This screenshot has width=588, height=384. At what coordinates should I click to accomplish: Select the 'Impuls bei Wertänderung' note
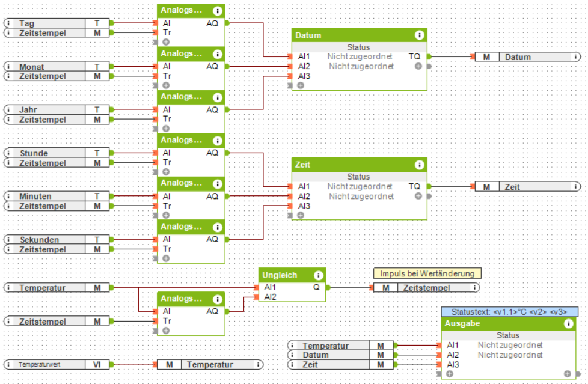[x=427, y=273]
